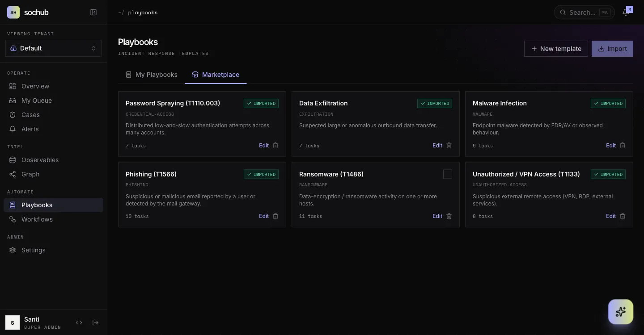
Task: Edit the Password Spraying playbook
Action: (264, 146)
